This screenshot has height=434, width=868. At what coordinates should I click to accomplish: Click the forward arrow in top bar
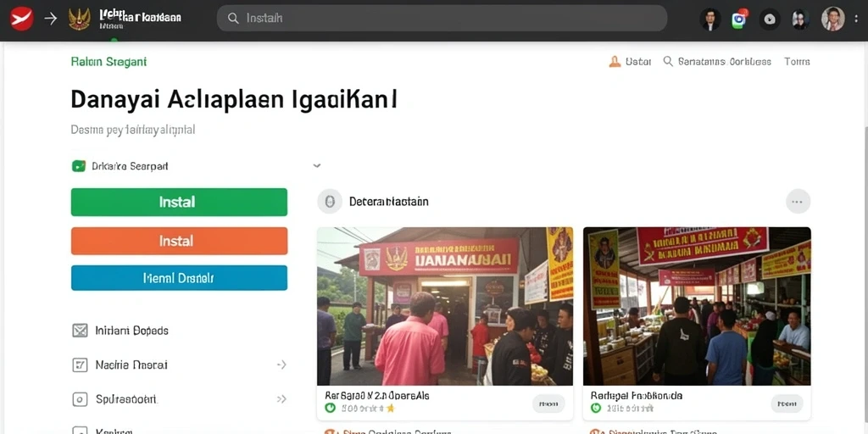(50, 19)
